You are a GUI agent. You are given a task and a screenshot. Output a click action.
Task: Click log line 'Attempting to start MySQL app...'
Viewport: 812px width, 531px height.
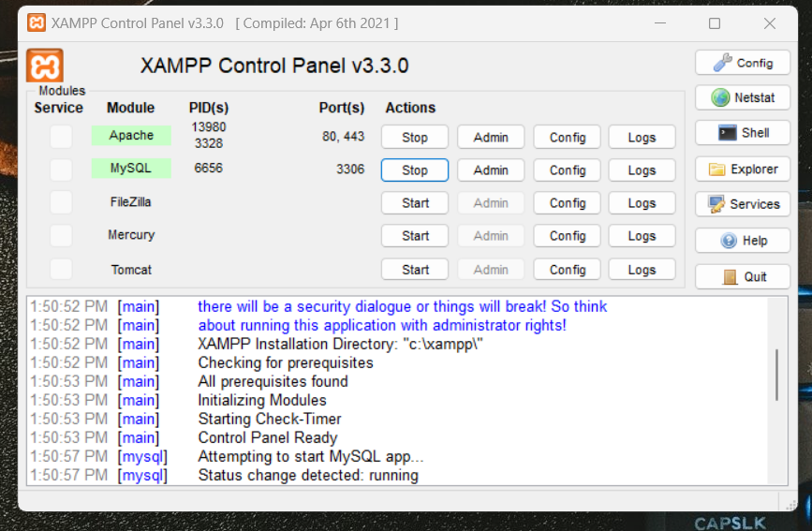(x=311, y=456)
